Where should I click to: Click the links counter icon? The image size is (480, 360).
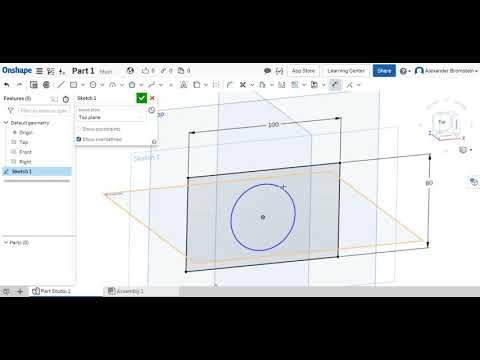tap(166, 71)
